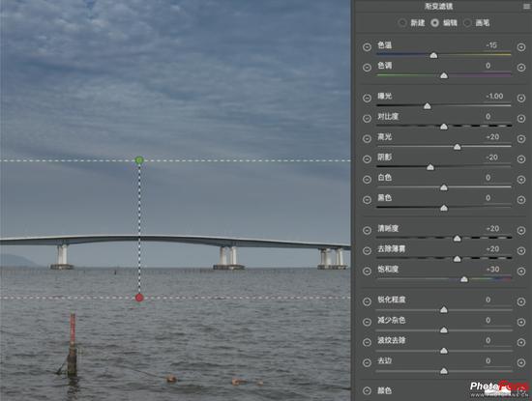
Task: Select the 新建 radio option
Action: [x=402, y=23]
